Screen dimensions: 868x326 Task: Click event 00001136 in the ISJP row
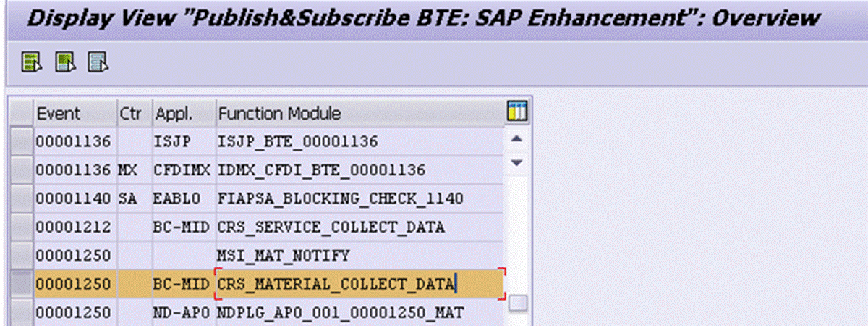(74, 142)
